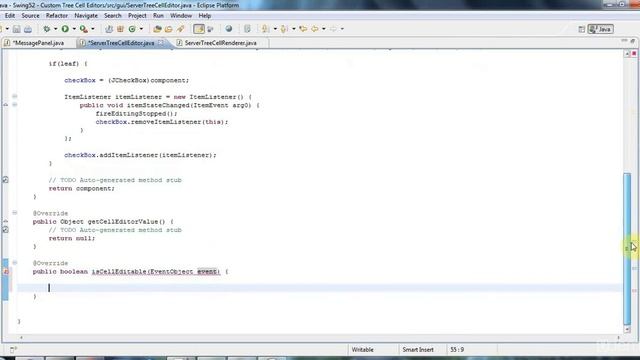Click the task marker beside first TODO comment

6,180
